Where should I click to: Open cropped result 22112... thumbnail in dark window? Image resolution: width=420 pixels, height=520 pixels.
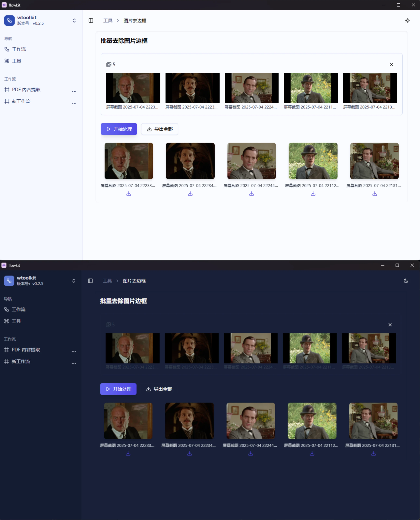(x=312, y=421)
